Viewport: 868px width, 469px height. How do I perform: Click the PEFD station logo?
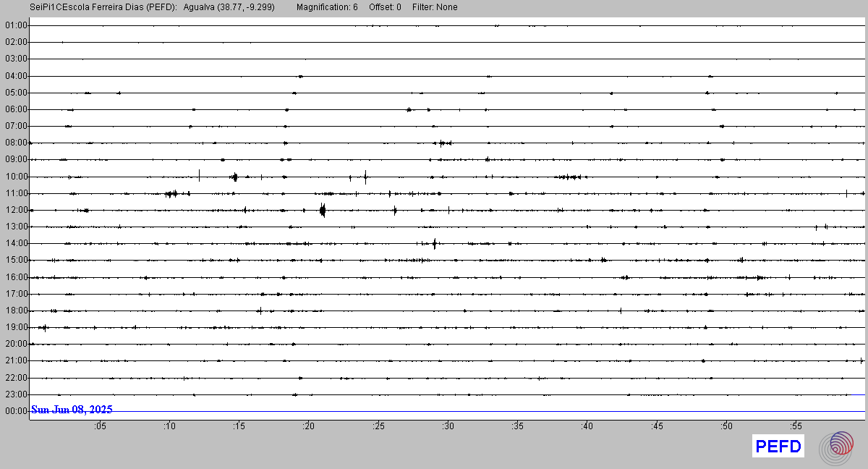(x=778, y=447)
